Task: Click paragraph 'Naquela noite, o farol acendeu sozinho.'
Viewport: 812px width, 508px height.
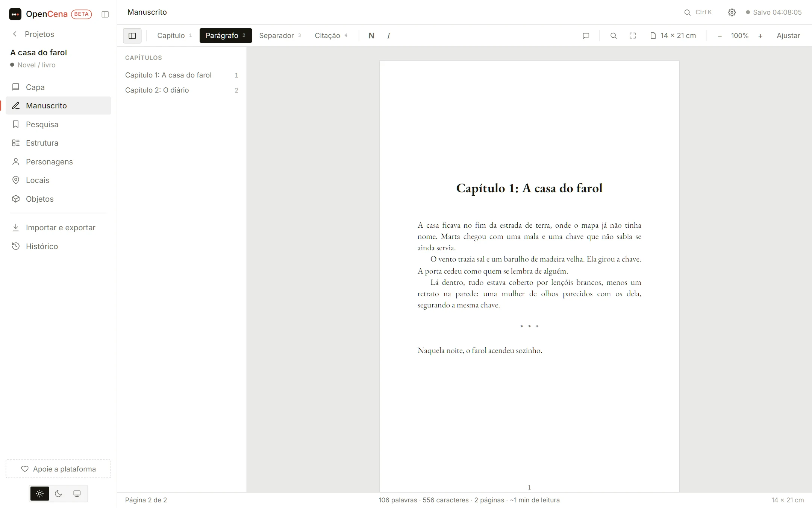Action: 480,350
